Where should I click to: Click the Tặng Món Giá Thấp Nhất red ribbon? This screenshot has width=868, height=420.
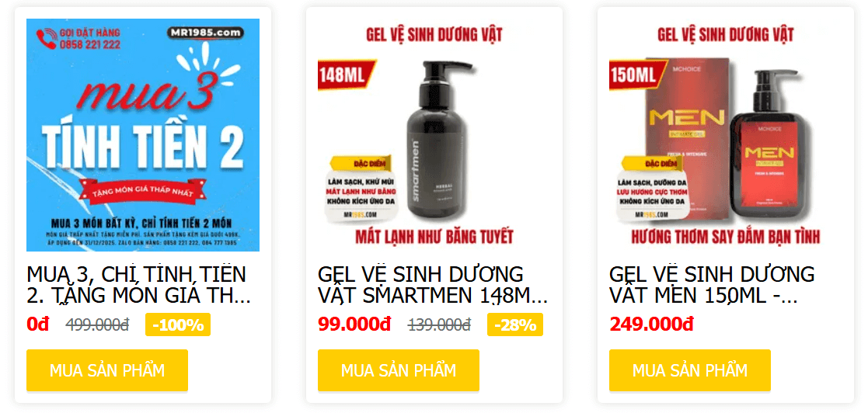[143, 192]
